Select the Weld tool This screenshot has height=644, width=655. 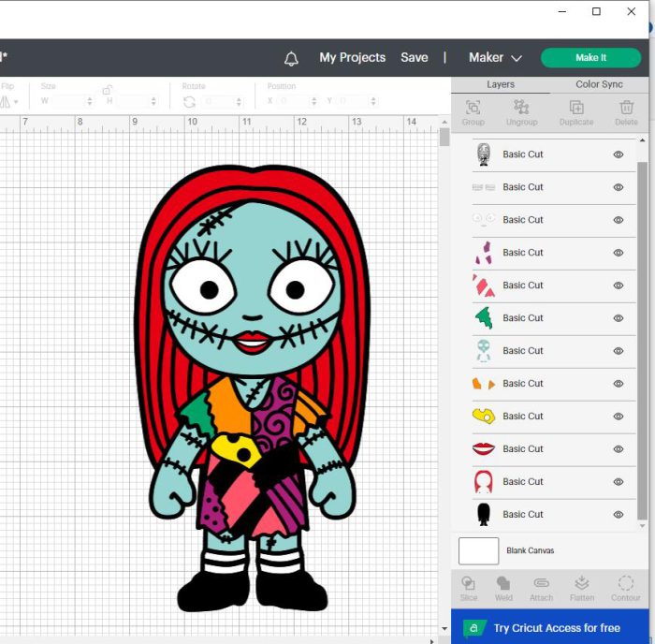tap(503, 583)
